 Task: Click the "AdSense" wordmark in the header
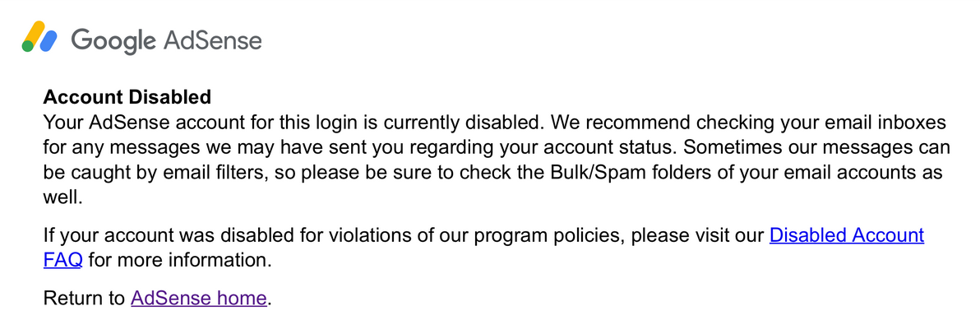pos(213,39)
